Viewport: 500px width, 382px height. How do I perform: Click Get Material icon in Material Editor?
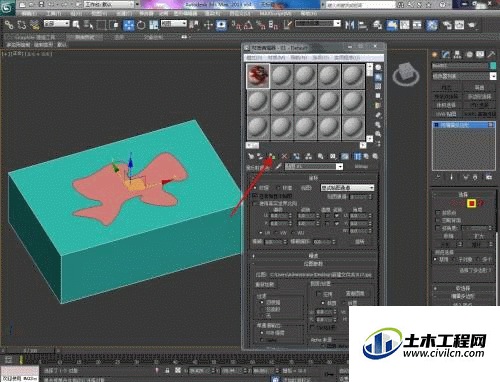(251, 156)
